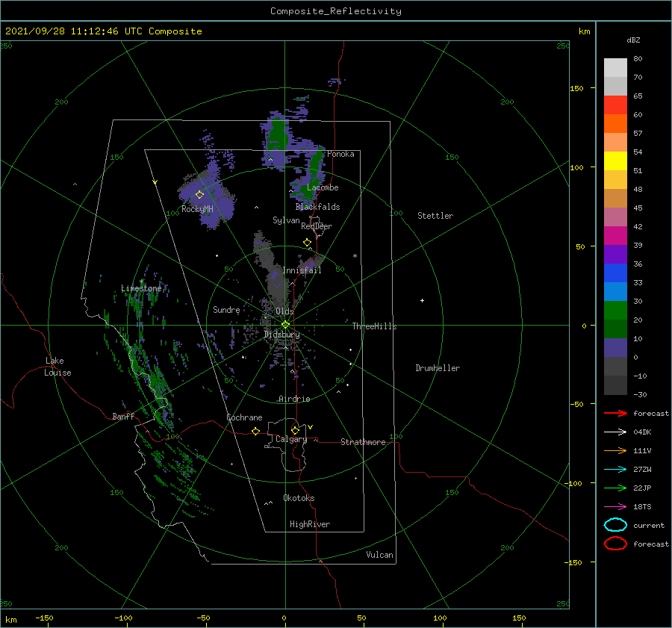Click the orange 111V arrow icon

[x=615, y=450]
